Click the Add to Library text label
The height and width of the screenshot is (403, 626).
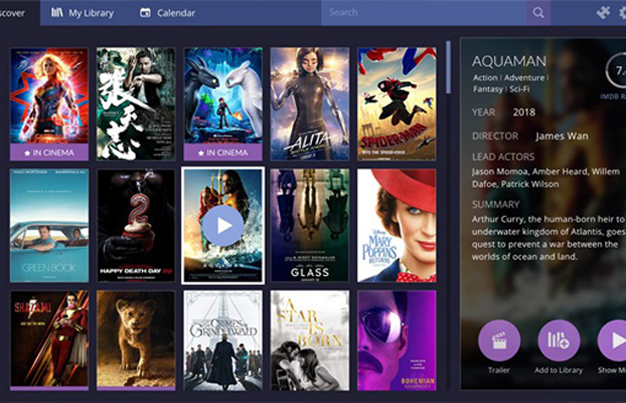click(559, 370)
